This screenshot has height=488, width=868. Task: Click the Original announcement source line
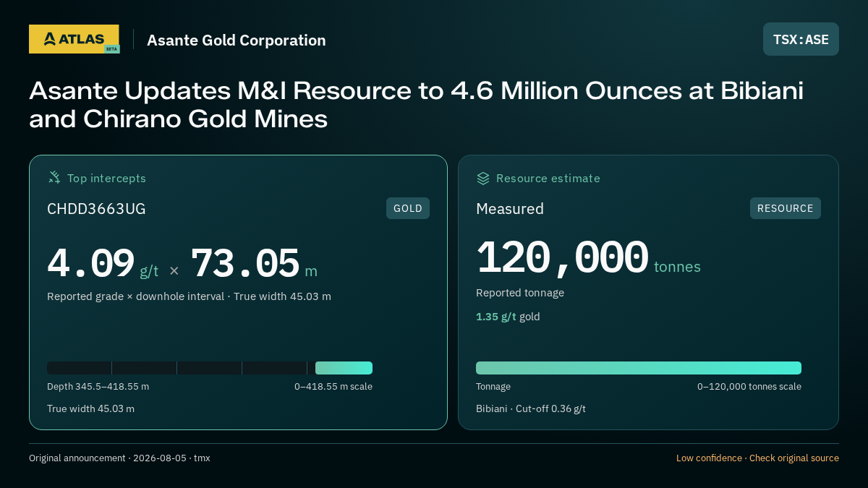click(119, 458)
